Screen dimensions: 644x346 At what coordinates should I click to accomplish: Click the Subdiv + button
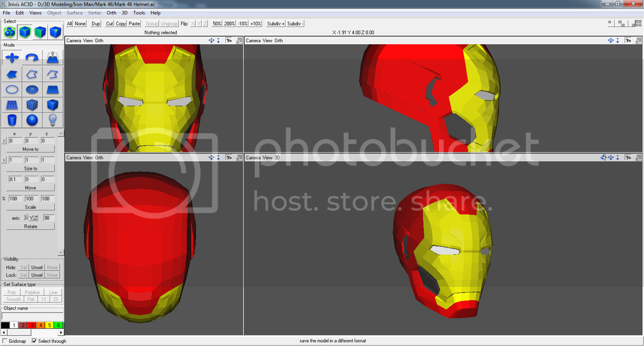pos(275,23)
